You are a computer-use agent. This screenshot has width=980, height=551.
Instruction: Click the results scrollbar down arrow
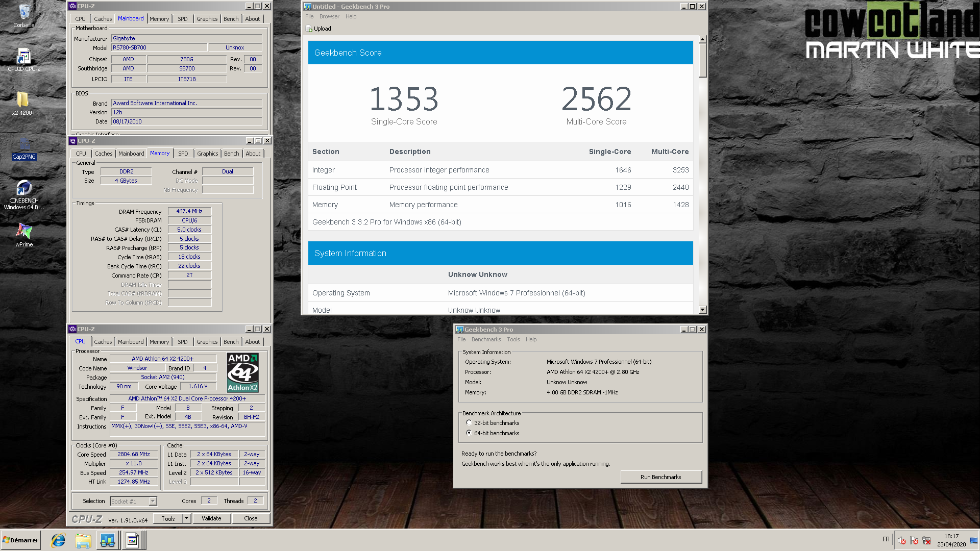point(702,310)
